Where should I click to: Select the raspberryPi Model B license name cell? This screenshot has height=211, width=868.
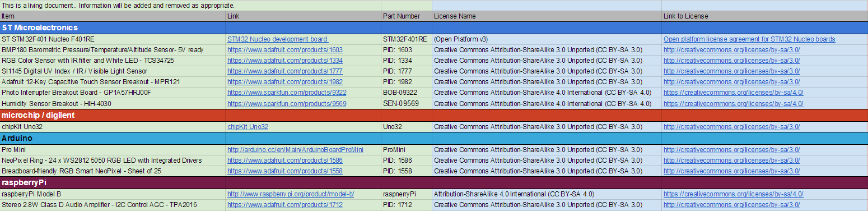(x=547, y=194)
